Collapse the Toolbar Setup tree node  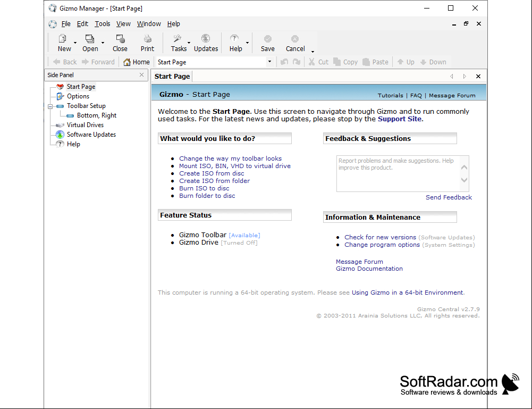[x=50, y=106]
